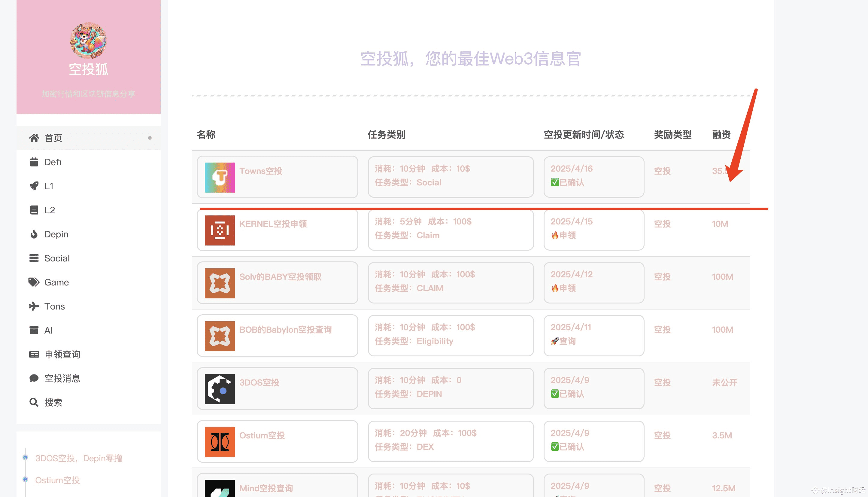
Task: Click the L1 rocket icon in sidebar
Action: coord(34,186)
